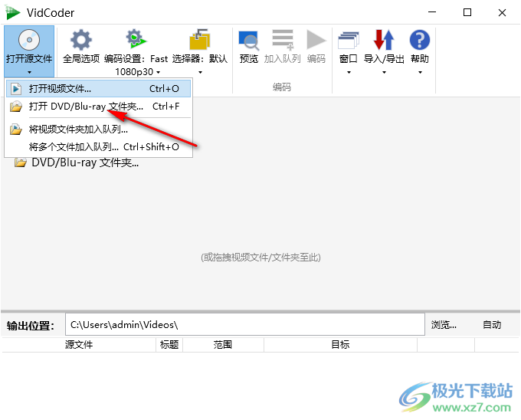Click the VidCoder app logo
Screen dimensions: 521x420
(12, 12)
